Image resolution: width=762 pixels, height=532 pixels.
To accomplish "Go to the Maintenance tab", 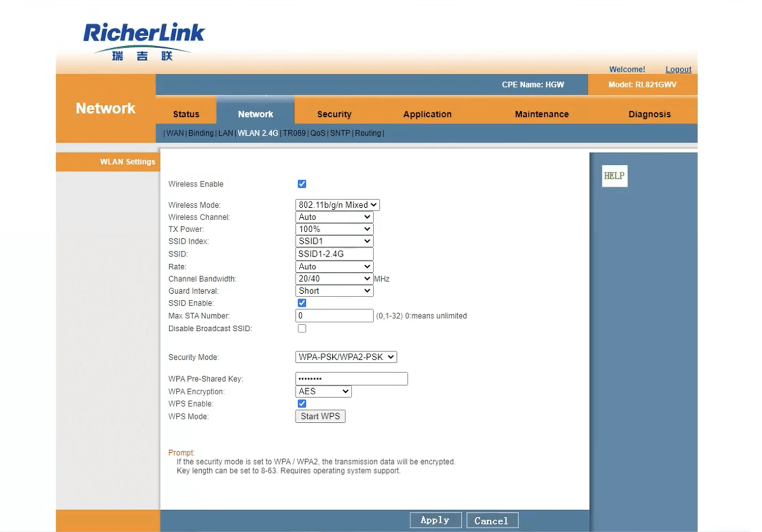I will point(542,114).
